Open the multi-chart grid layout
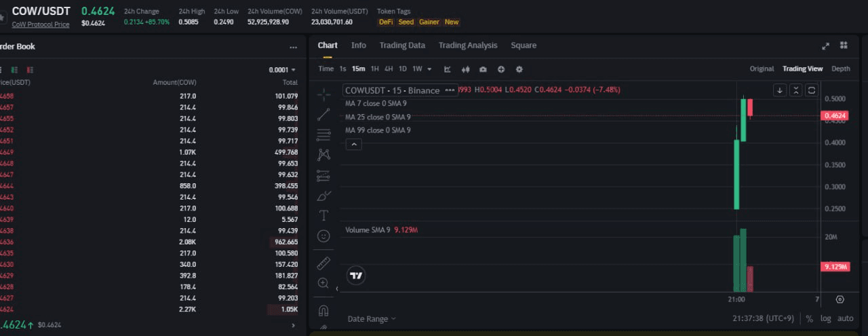The height and width of the screenshot is (336, 868). (x=844, y=45)
